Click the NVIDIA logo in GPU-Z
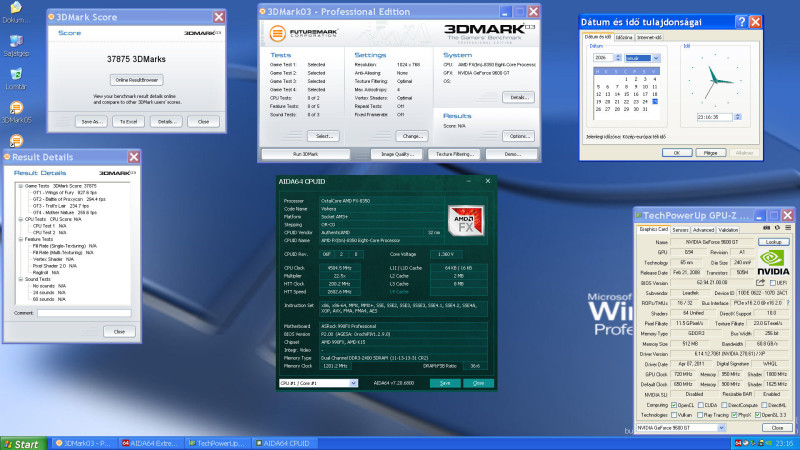Screen dimensions: 800x450 pos(773,262)
